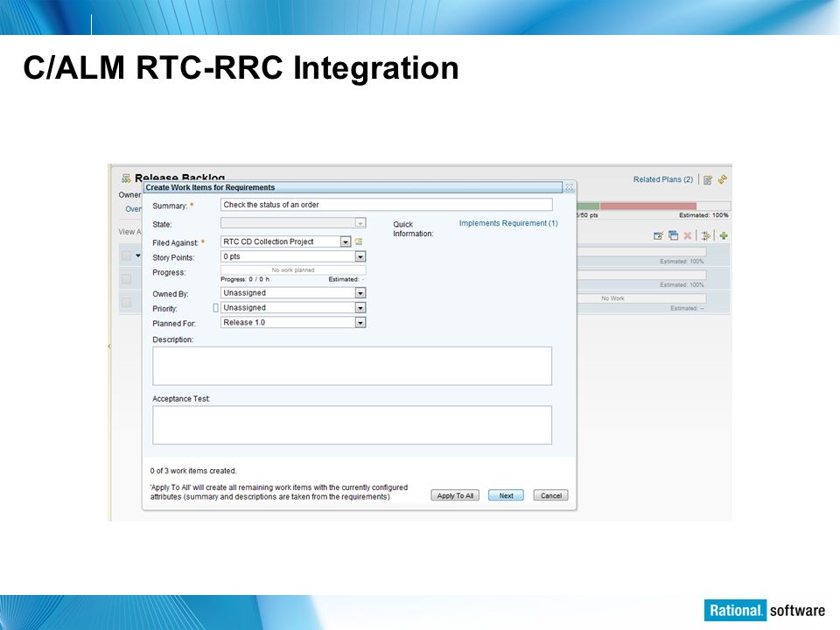Click the Release Backlog plan icon

tap(126, 178)
